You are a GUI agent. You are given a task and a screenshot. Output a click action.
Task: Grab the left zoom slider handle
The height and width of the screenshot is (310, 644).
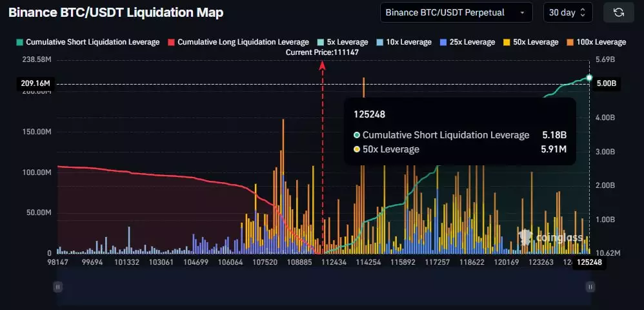(x=58, y=287)
